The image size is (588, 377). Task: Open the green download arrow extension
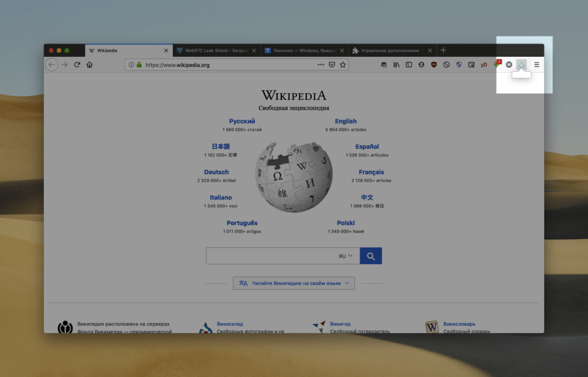(x=497, y=63)
